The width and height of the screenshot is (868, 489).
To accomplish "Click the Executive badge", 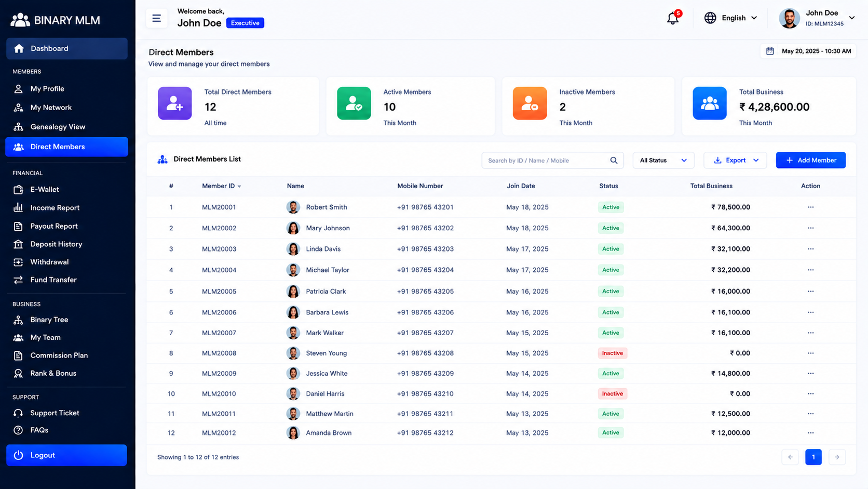I will (245, 23).
